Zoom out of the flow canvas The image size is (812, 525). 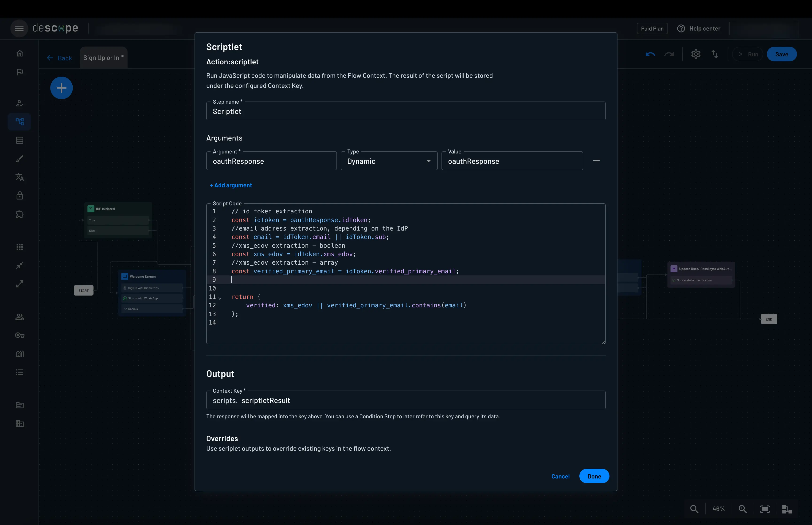[694, 509]
